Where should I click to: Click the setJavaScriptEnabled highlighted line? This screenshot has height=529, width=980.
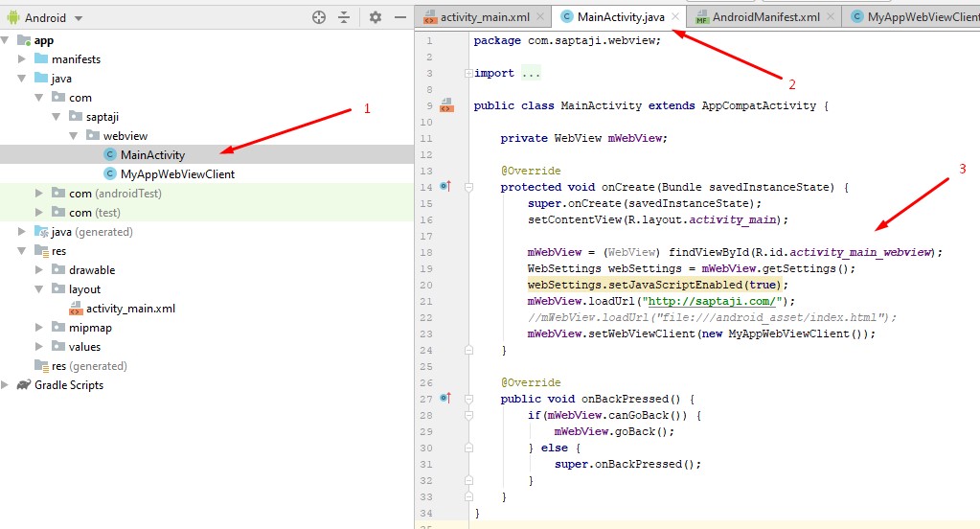tap(657, 286)
